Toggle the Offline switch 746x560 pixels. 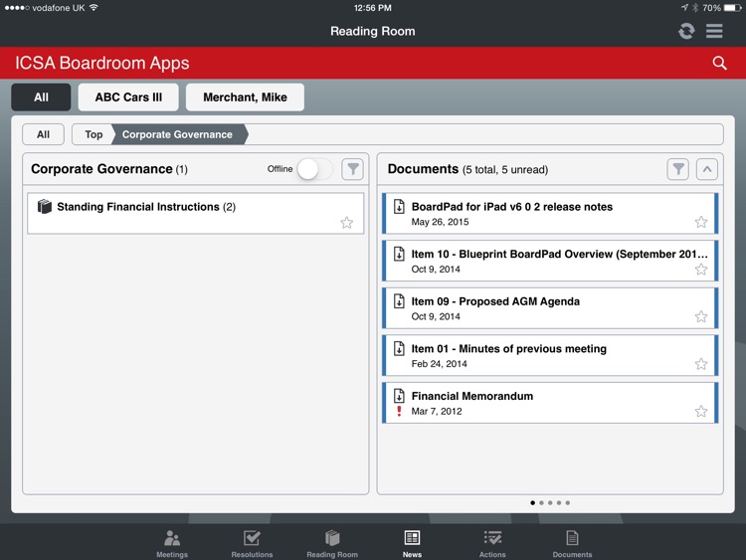tap(314, 169)
